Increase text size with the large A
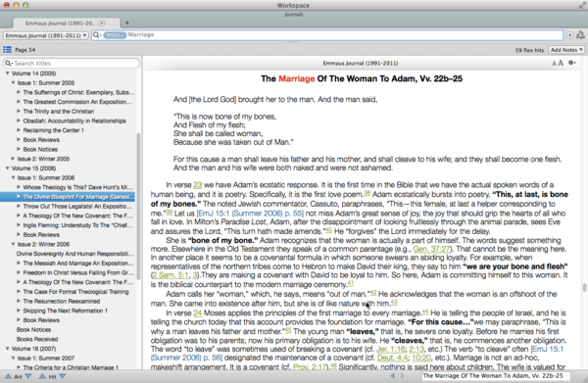The width and height of the screenshot is (588, 383). [x=561, y=63]
